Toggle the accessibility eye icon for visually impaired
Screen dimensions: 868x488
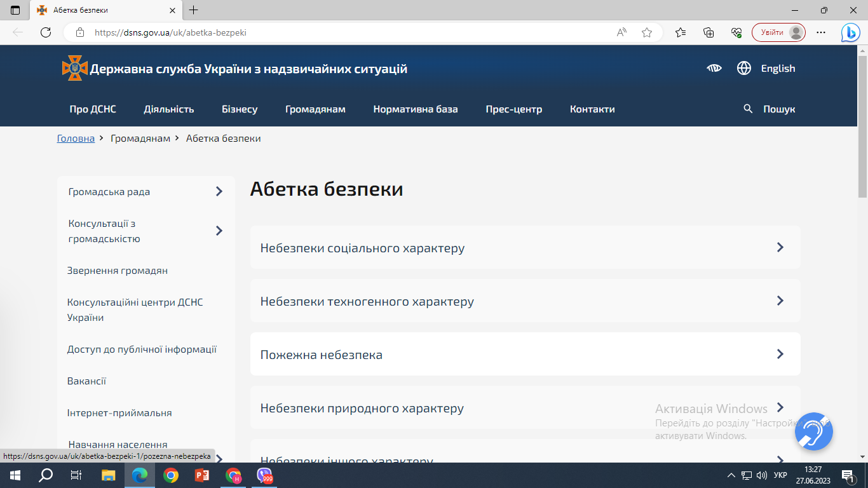click(x=714, y=69)
